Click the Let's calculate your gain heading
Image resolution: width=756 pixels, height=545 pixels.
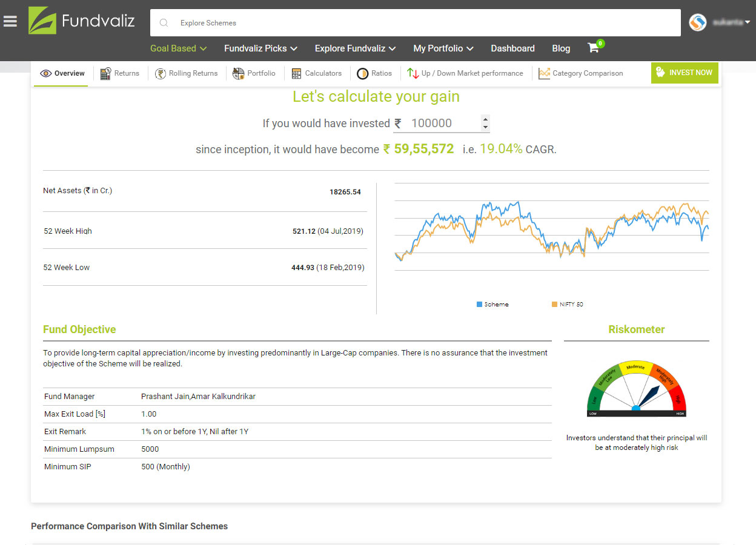coord(376,97)
